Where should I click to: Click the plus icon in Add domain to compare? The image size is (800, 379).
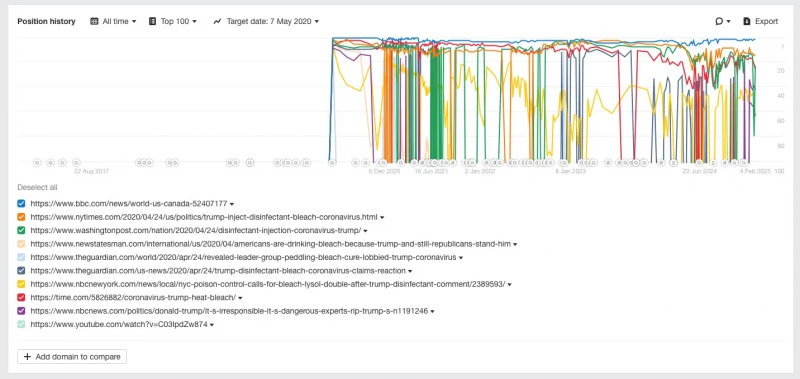tap(28, 357)
